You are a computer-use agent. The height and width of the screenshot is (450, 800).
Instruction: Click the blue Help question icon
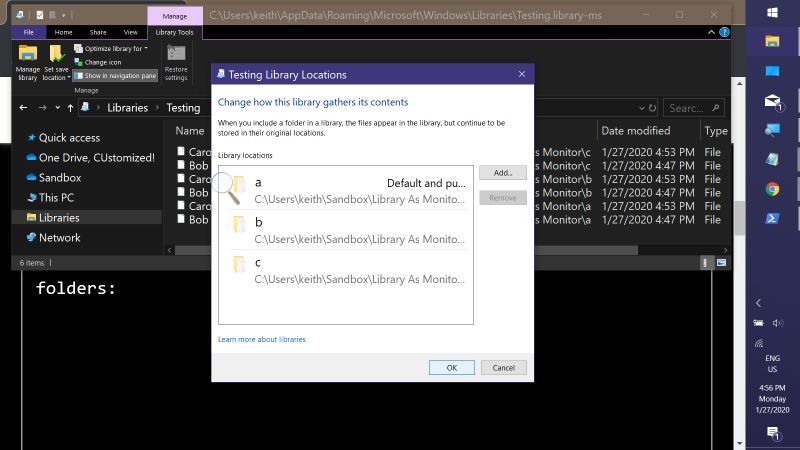[x=724, y=32]
